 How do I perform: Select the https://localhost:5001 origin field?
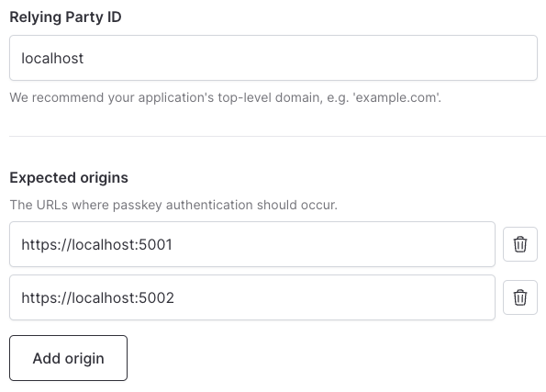point(252,244)
